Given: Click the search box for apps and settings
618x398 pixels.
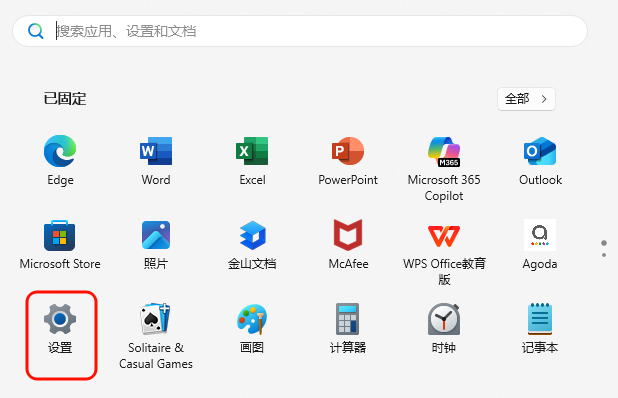Looking at the screenshot, I should pos(300,31).
